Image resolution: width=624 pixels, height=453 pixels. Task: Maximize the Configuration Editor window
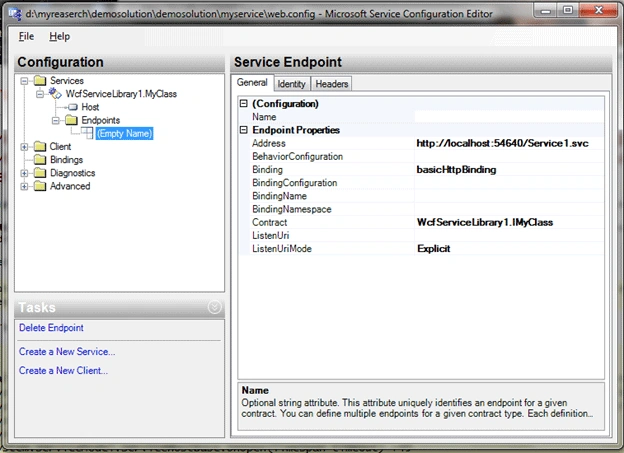click(568, 10)
